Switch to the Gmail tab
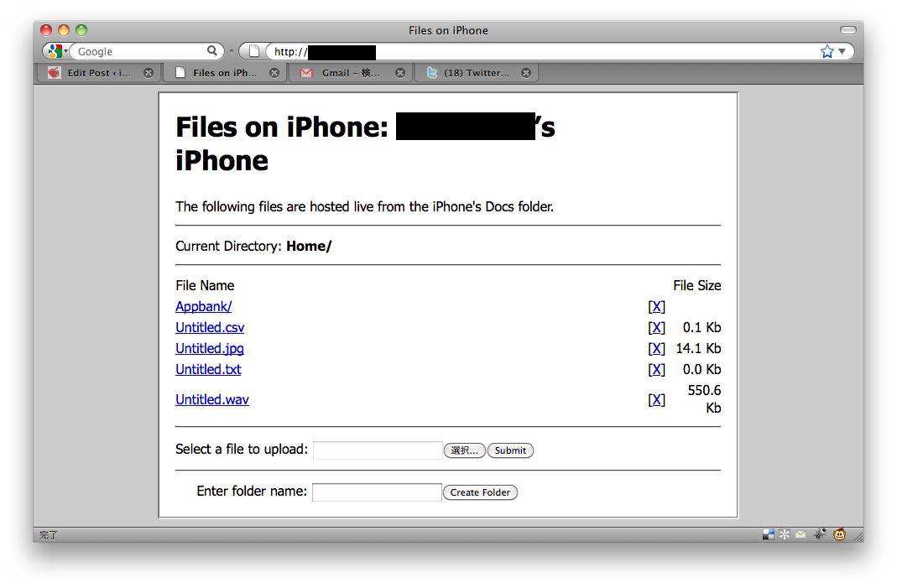 pyautogui.click(x=352, y=73)
